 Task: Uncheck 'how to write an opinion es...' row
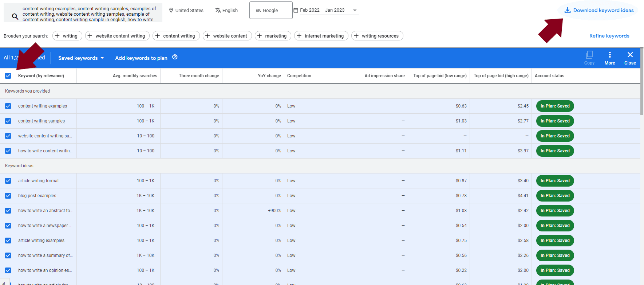(8, 270)
